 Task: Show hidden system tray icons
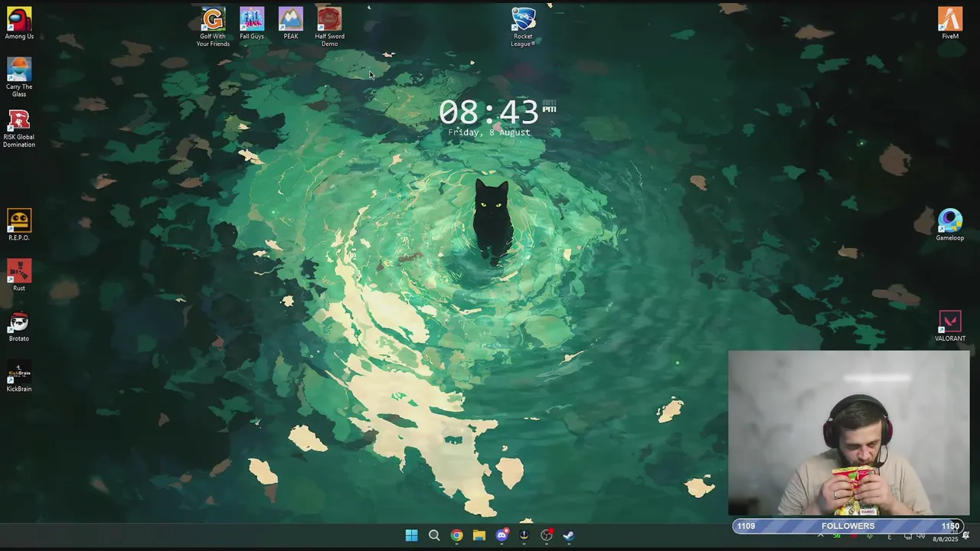coord(821,535)
